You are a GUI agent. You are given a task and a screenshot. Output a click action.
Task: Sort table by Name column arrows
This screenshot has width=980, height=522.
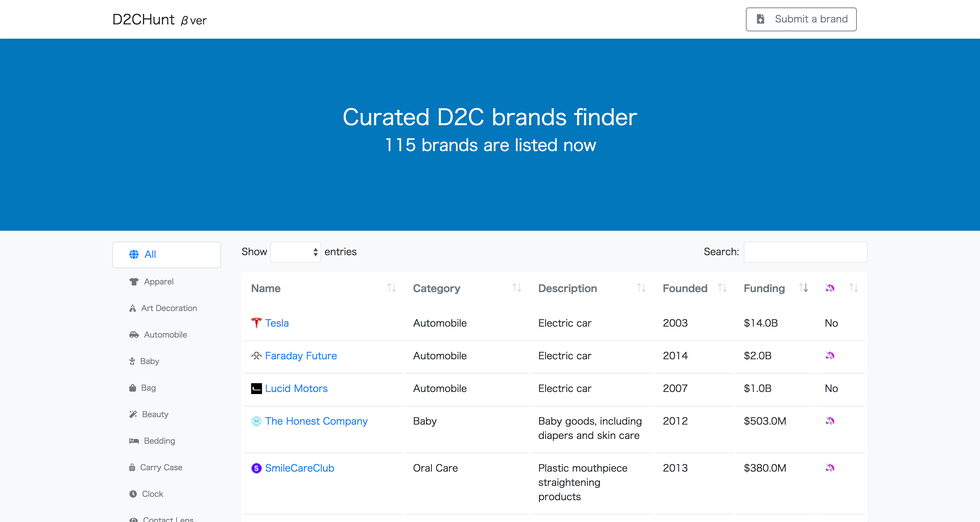tap(391, 288)
